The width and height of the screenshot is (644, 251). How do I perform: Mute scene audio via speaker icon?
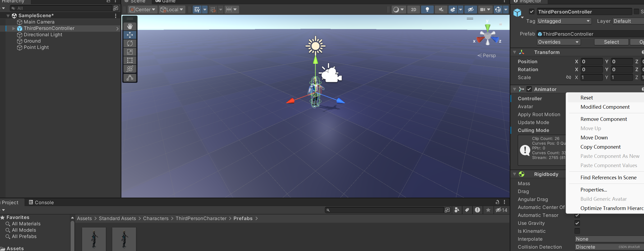pos(441,9)
